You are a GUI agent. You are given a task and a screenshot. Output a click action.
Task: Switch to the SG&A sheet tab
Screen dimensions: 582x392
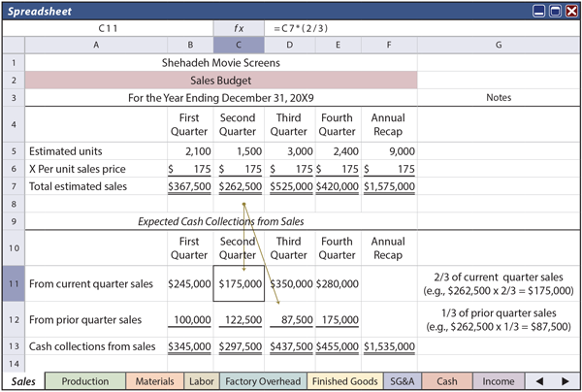403,381
